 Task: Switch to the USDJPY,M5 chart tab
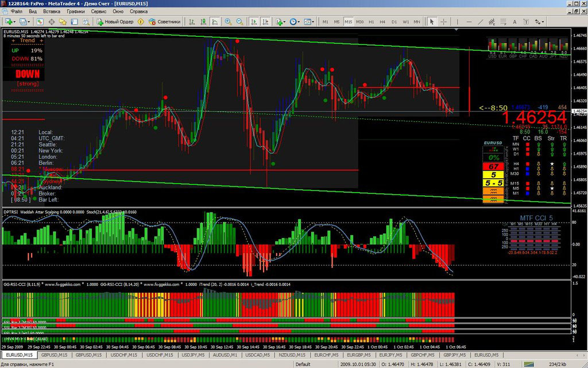coord(192,355)
